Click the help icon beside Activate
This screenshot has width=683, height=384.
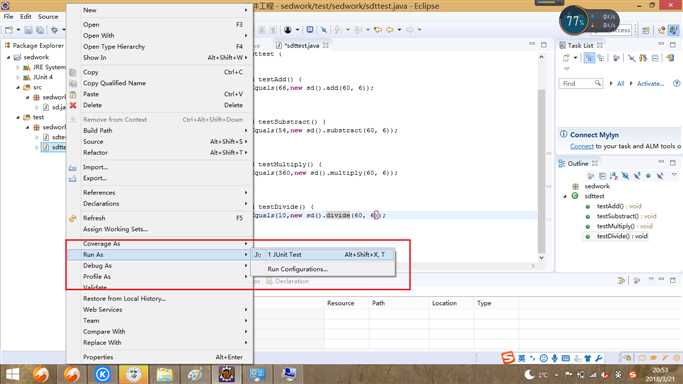(676, 83)
